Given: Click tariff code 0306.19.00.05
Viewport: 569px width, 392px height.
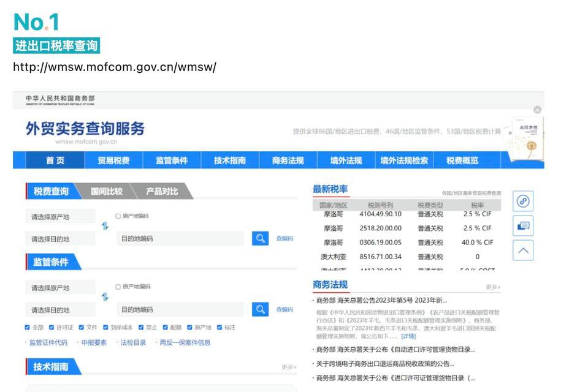Looking at the screenshot, I should (380, 242).
